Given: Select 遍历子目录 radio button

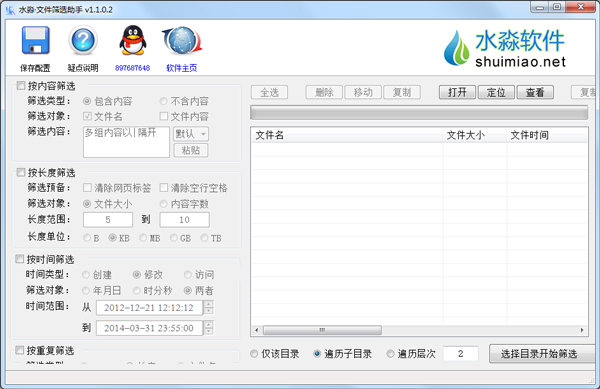Looking at the screenshot, I should (x=317, y=354).
